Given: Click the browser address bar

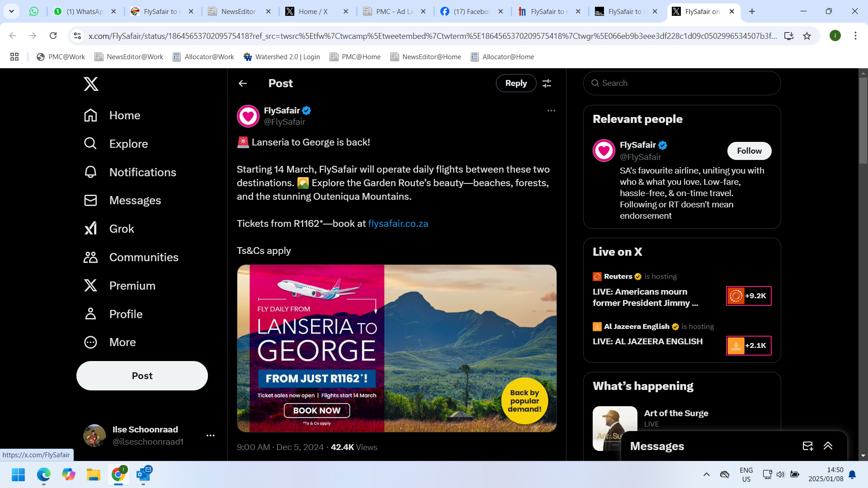Looking at the screenshot, I should coord(432,36).
